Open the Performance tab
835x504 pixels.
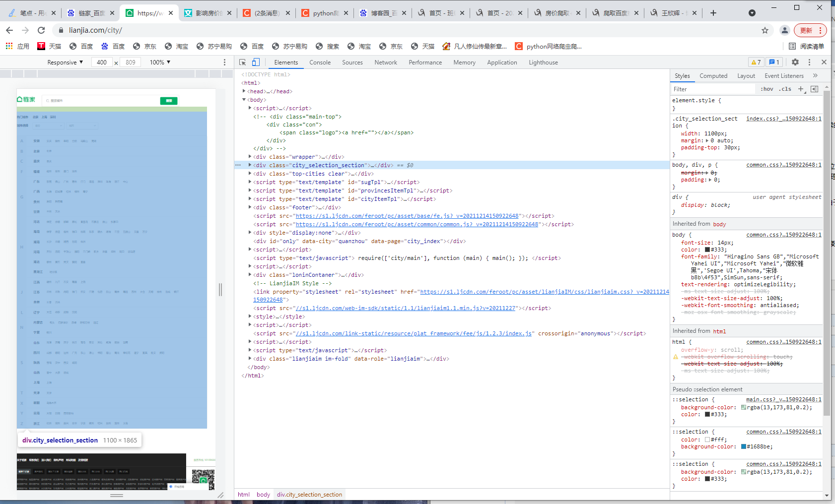click(425, 63)
